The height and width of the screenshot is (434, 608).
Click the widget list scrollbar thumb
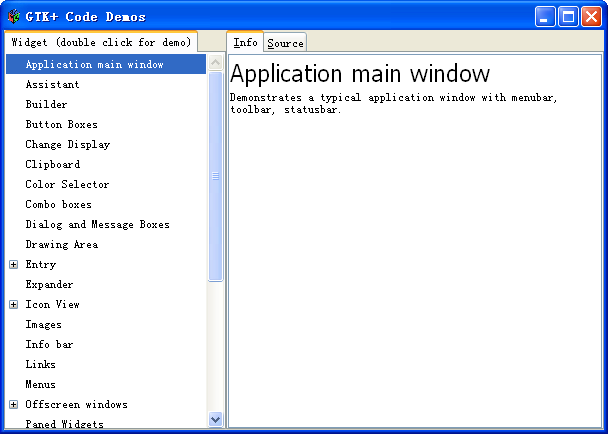pos(216,176)
